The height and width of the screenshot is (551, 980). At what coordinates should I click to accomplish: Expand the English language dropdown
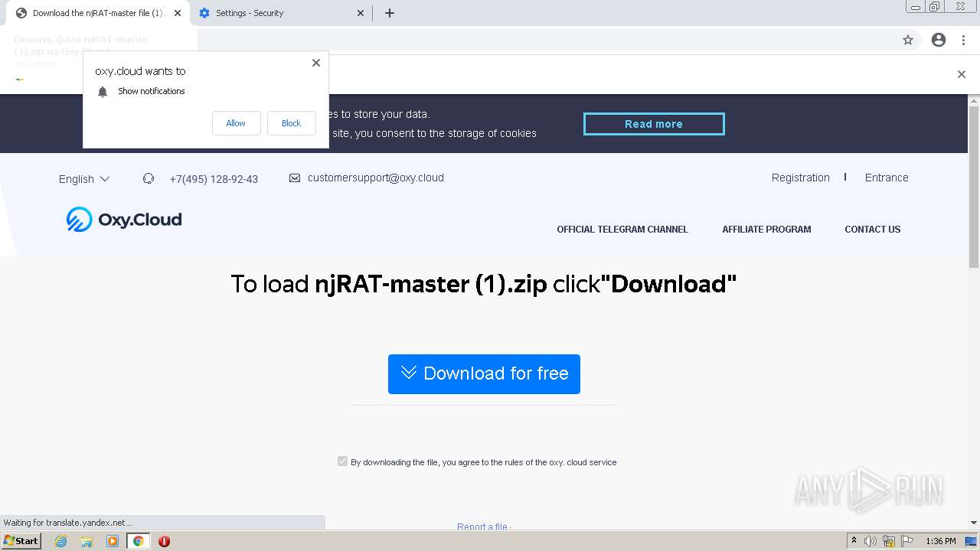84,179
